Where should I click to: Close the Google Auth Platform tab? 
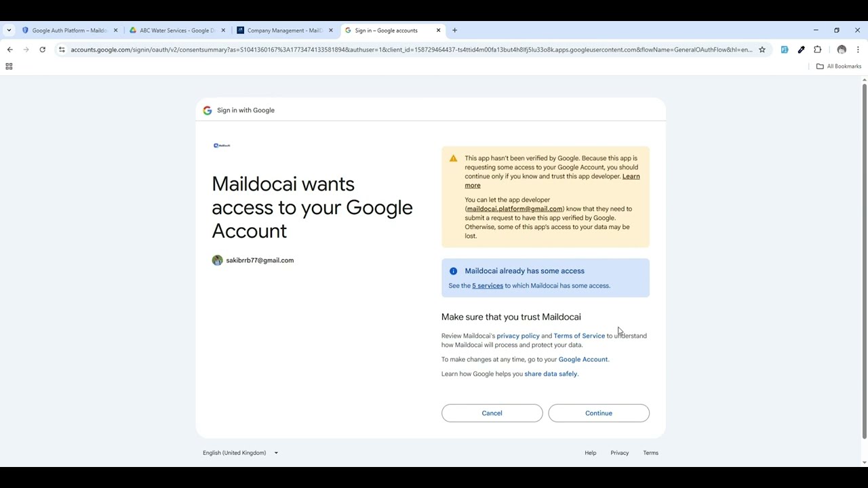(x=115, y=30)
